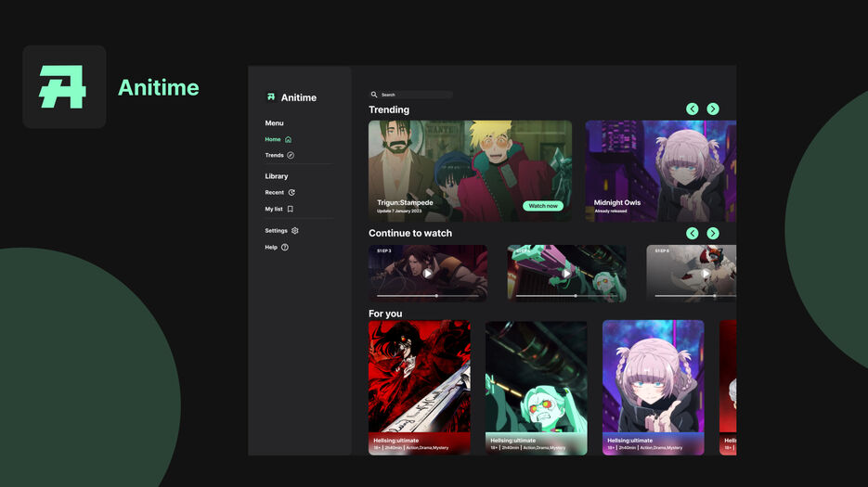Click the My list bookmark icon
Viewport: 868px width, 487px height.
coord(290,210)
